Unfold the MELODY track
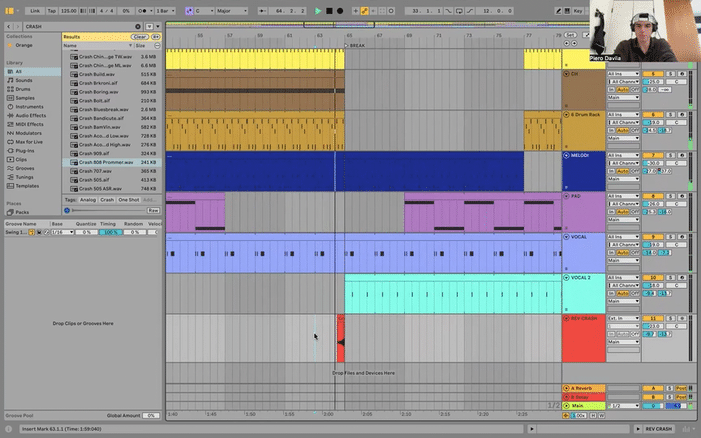The height and width of the screenshot is (438, 701). click(x=566, y=155)
